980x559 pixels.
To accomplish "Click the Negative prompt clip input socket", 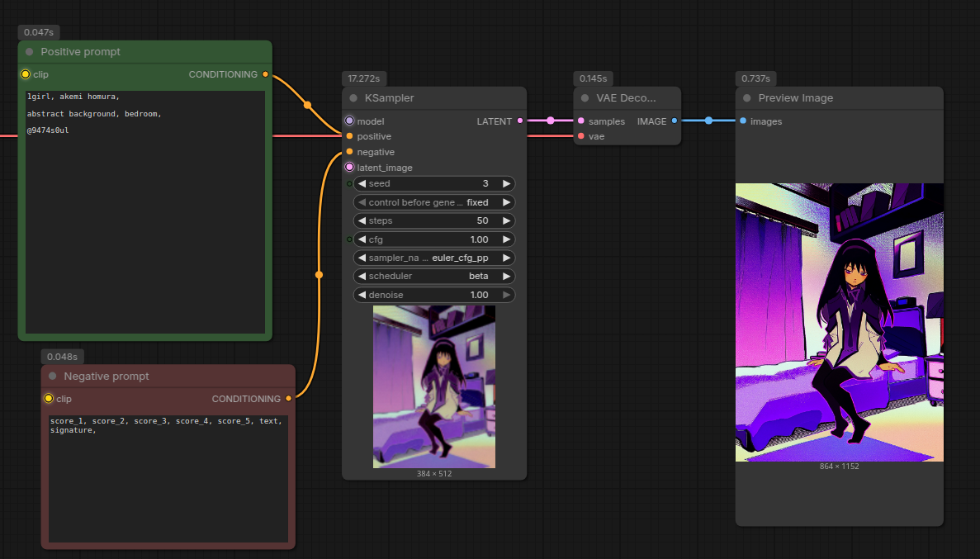I will (48, 399).
